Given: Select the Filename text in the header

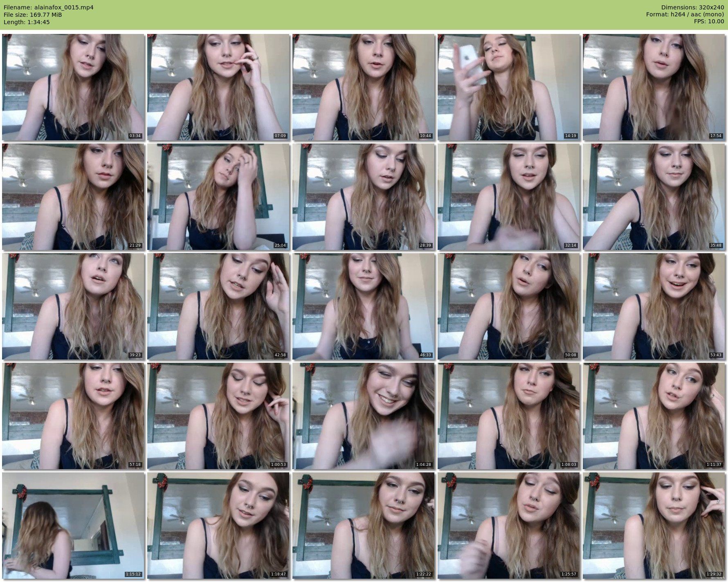Looking at the screenshot, I should coord(49,7).
